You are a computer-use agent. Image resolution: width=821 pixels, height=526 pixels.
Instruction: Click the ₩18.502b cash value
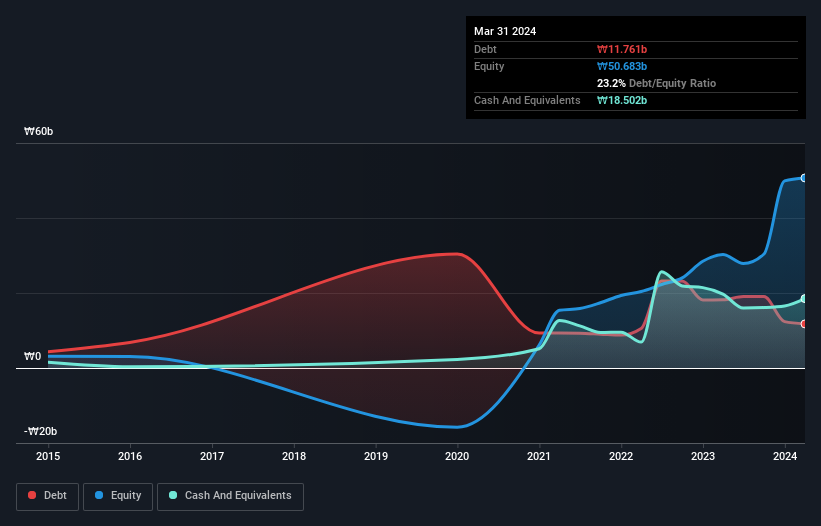point(622,100)
